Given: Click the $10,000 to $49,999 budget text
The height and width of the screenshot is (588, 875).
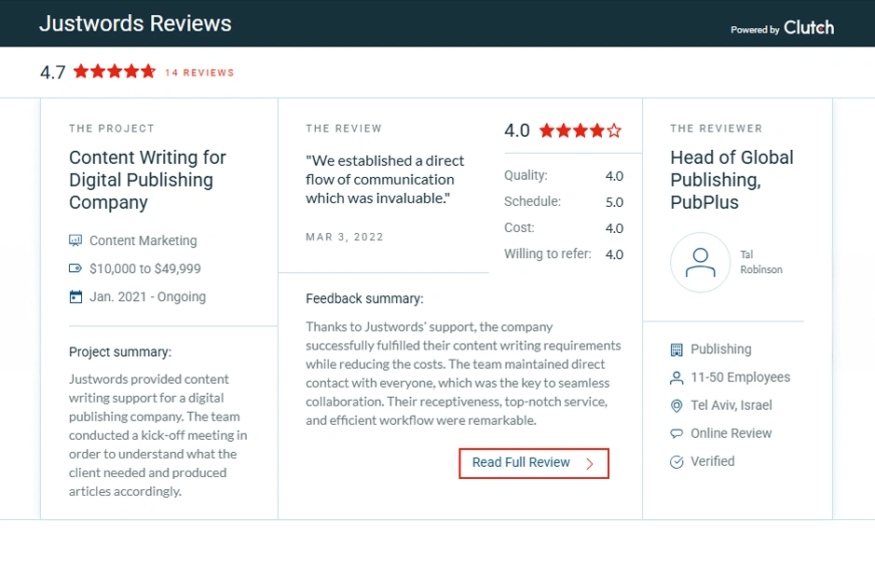Looking at the screenshot, I should [145, 268].
